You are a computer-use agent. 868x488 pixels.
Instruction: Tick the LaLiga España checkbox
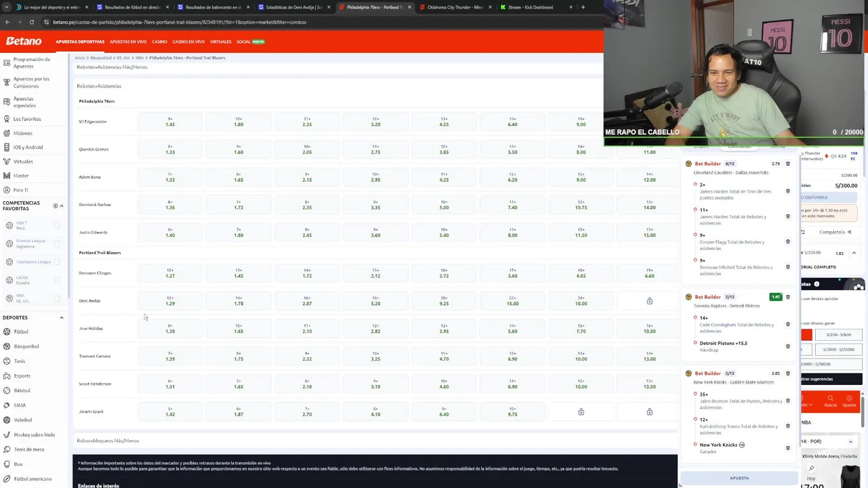[57, 280]
